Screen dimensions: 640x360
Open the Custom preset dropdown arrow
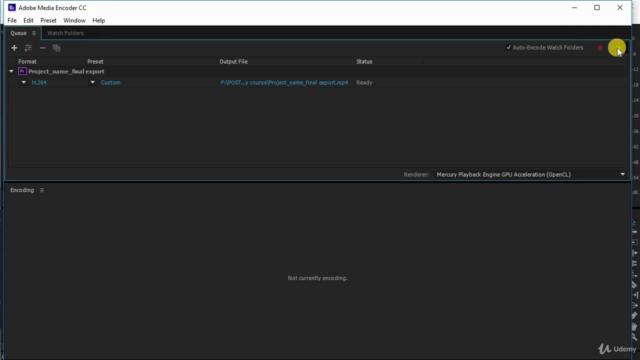pyautogui.click(x=93, y=82)
